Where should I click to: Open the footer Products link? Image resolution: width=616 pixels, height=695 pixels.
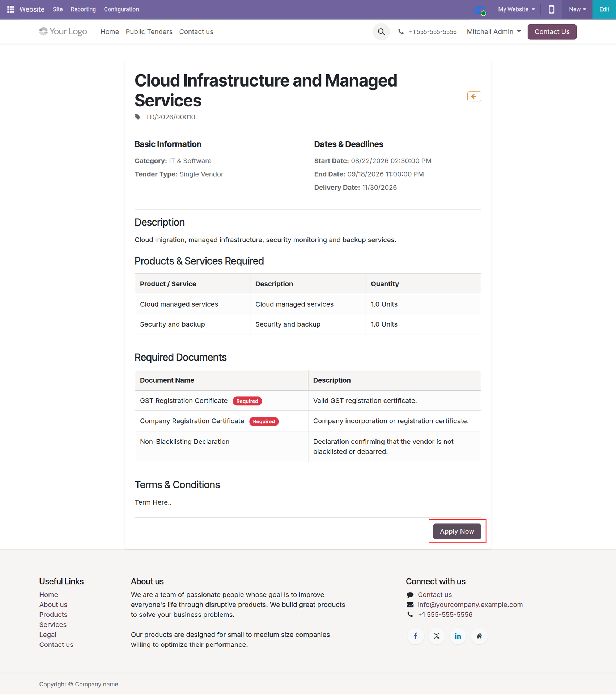click(53, 615)
